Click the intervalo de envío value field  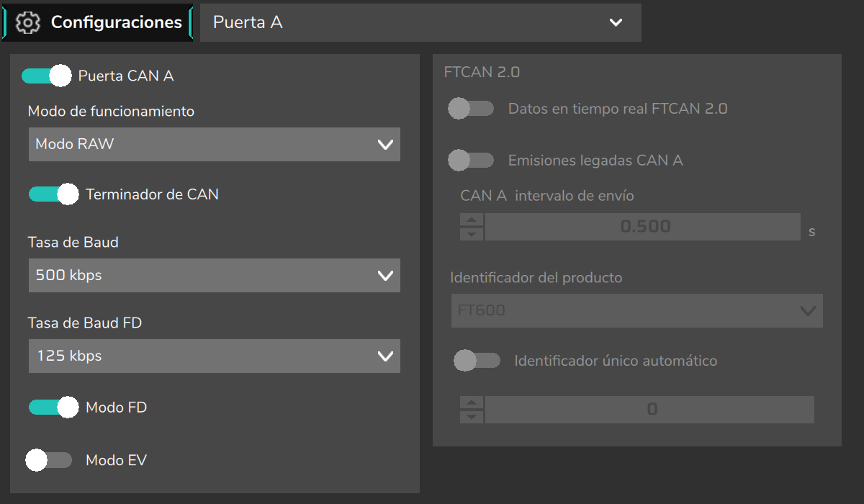[x=643, y=226]
